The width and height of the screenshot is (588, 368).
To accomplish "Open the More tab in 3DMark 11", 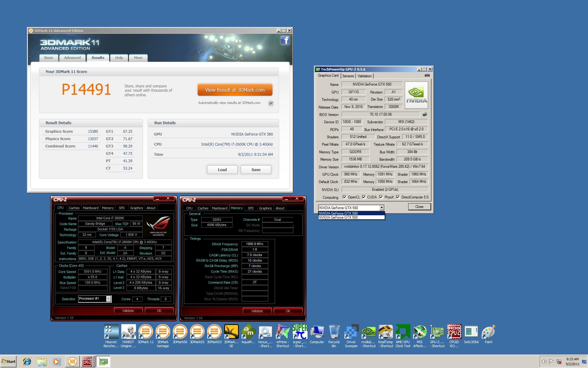I will coord(138,58).
